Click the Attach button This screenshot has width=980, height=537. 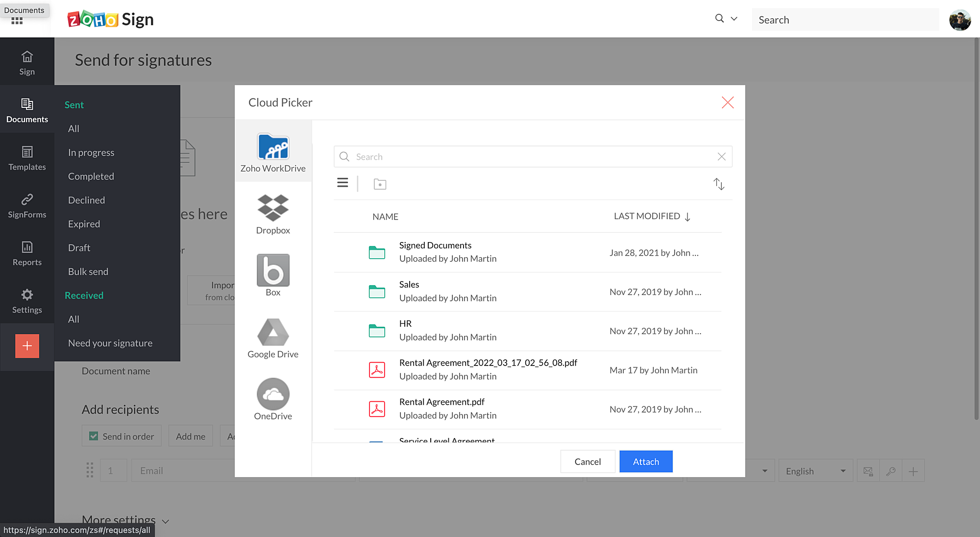pyautogui.click(x=646, y=462)
